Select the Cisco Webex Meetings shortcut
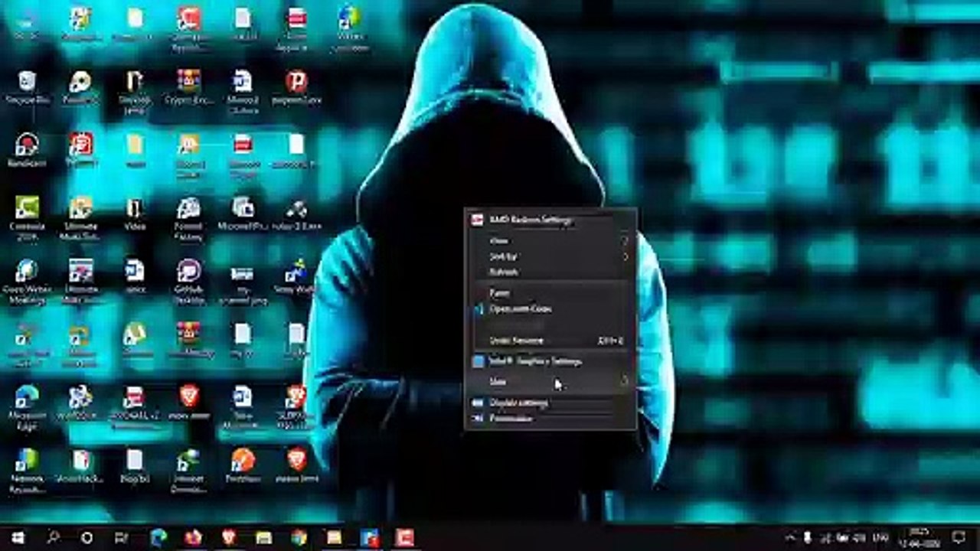Screen dimensions: 980x551 [27, 282]
